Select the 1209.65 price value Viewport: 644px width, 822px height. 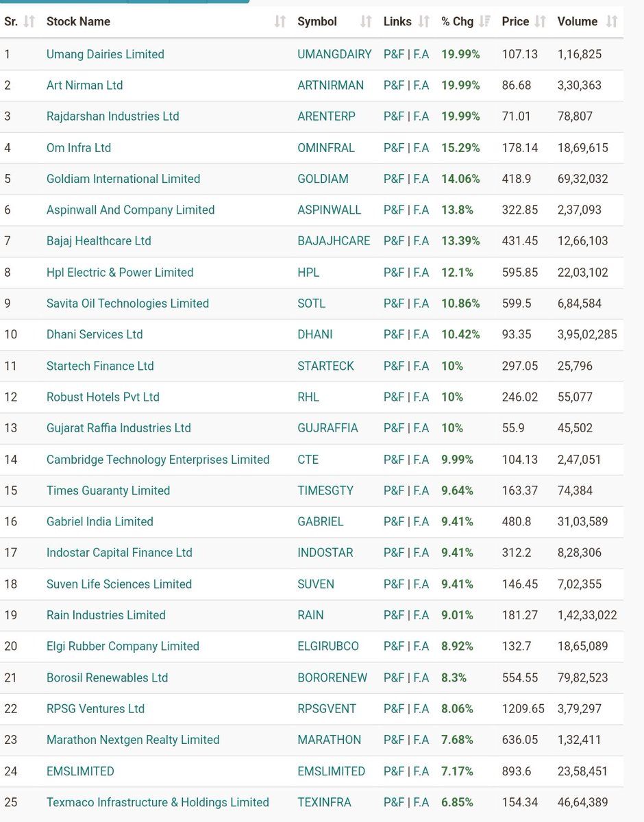[x=523, y=709]
